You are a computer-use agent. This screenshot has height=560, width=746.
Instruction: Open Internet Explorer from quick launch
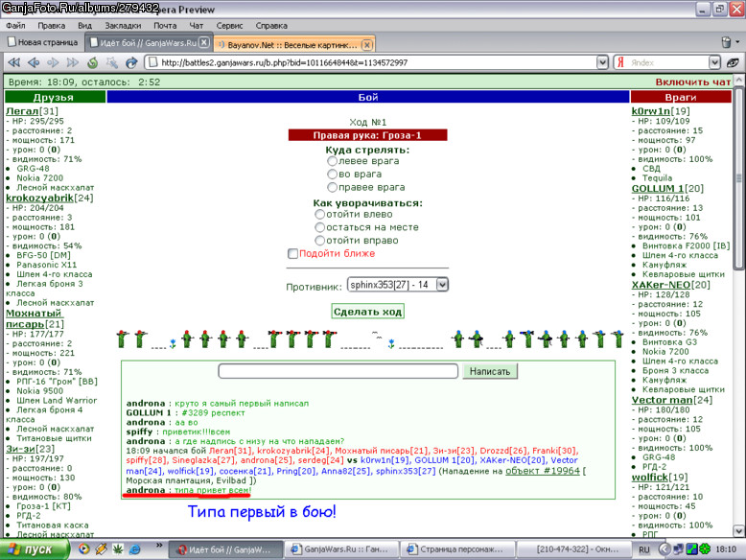[x=135, y=549]
